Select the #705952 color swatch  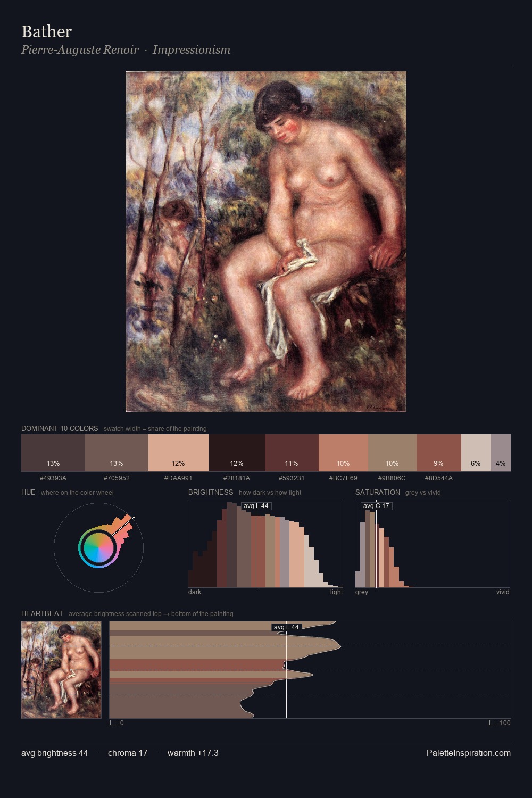(x=117, y=453)
